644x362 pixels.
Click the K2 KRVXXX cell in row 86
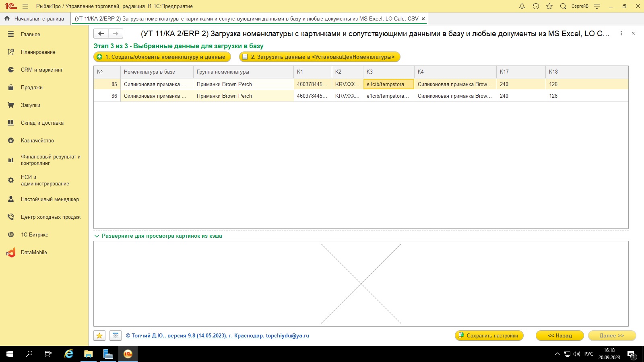coord(348,96)
